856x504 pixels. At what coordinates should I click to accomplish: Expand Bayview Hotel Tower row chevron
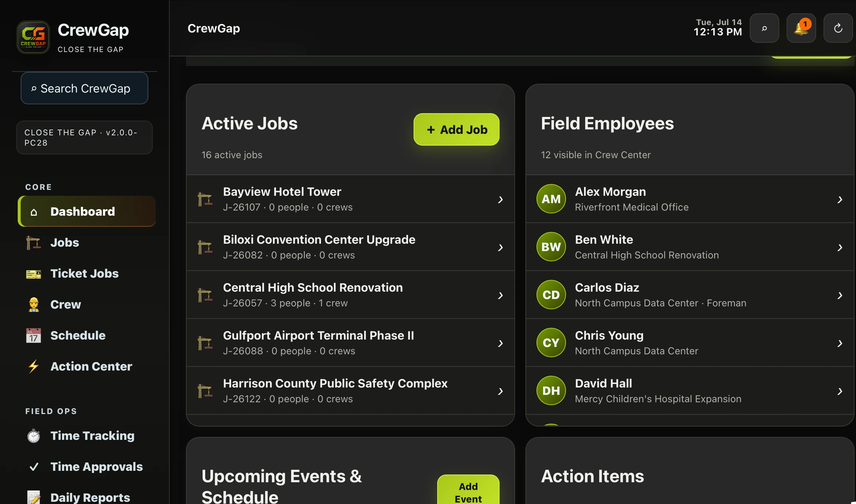(x=501, y=199)
